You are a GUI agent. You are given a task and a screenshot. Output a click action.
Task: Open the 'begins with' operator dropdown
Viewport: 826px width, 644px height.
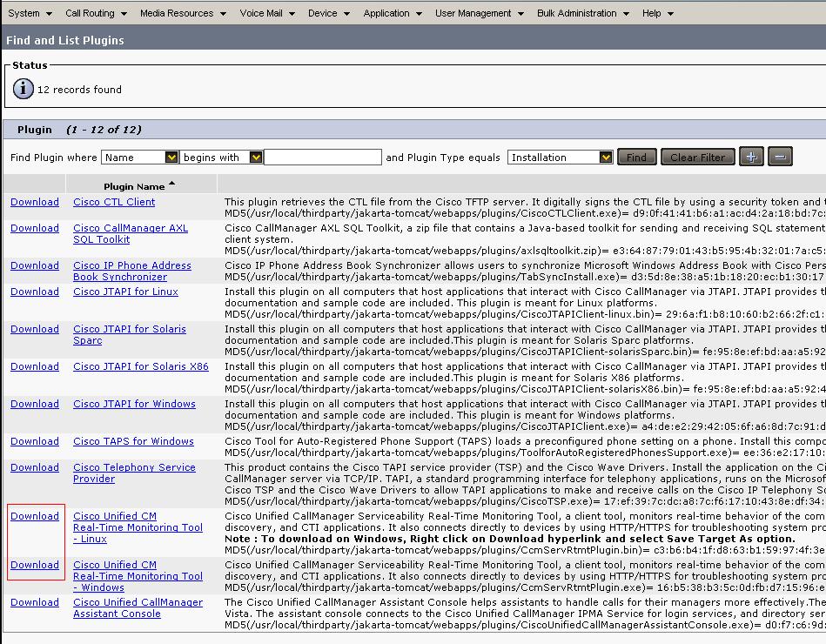pyautogui.click(x=221, y=157)
